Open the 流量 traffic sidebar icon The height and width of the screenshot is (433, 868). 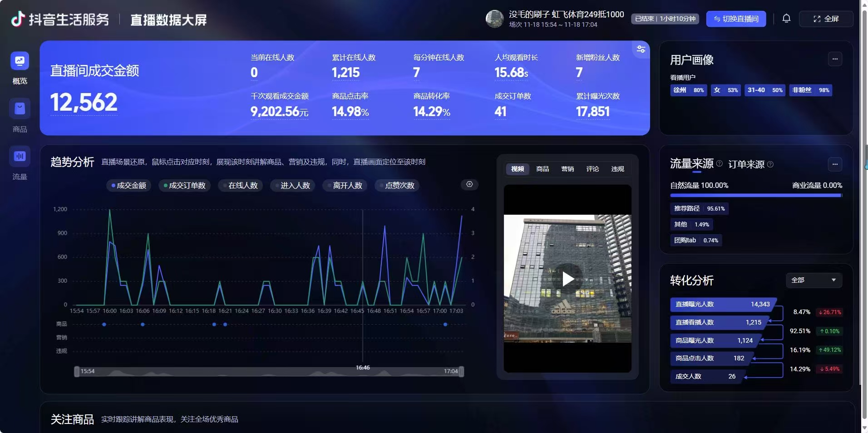[x=20, y=157]
